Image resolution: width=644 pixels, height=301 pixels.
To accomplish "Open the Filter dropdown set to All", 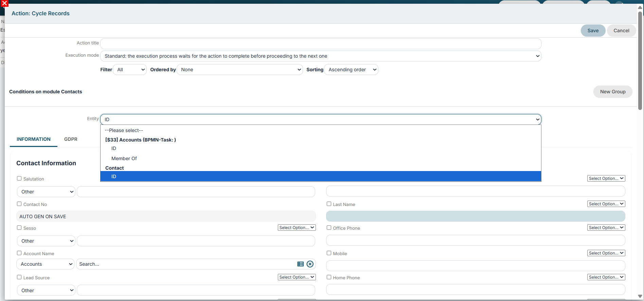I will (x=130, y=70).
